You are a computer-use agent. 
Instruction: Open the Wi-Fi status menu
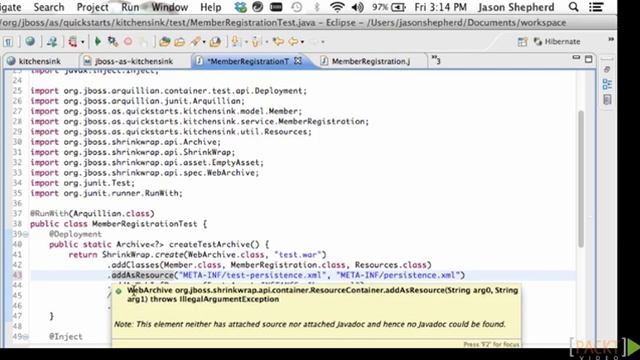click(337, 7)
